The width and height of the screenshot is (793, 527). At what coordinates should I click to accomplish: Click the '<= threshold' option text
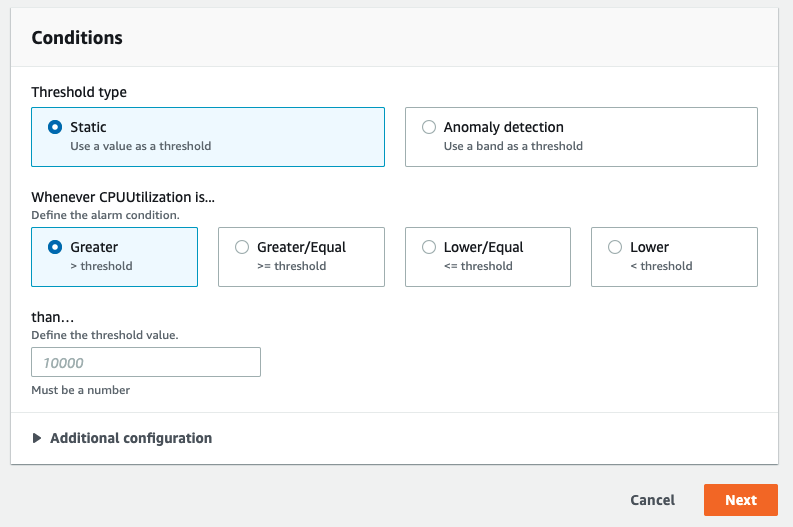point(478,266)
